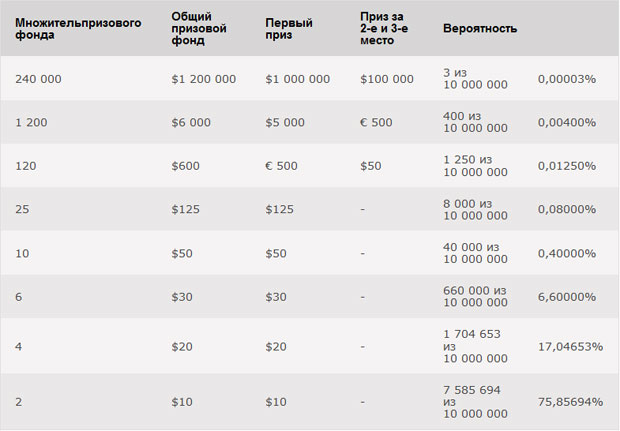Select the 0,40000% probability value
This screenshot has height=431, width=620.
pyautogui.click(x=567, y=253)
